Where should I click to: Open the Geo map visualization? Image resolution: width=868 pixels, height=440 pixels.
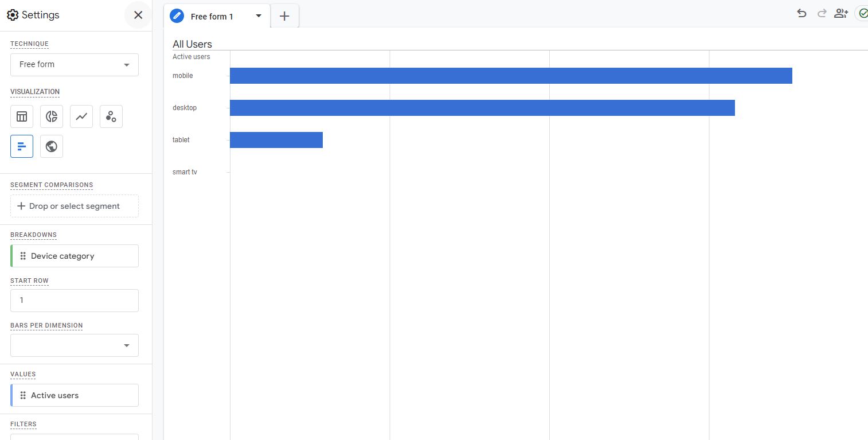pyautogui.click(x=51, y=146)
